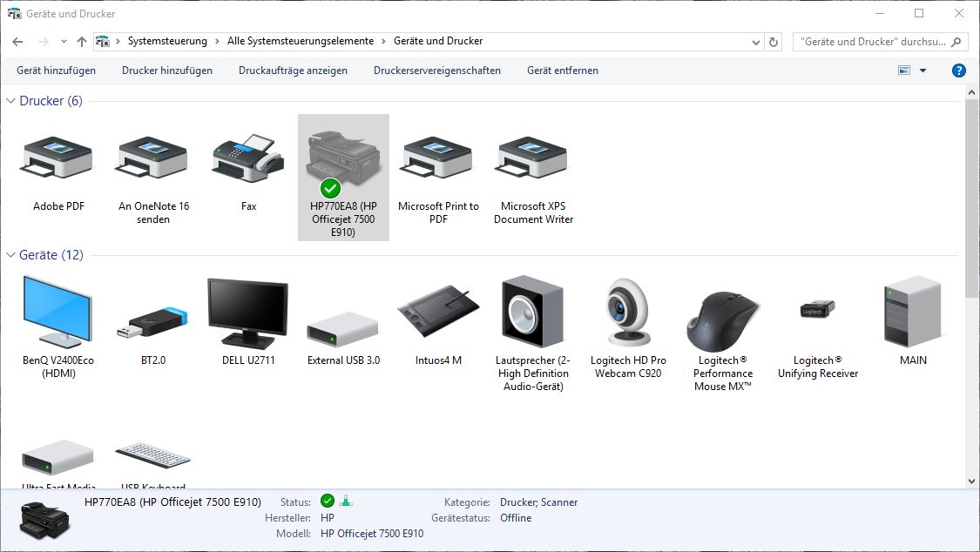Go up one level with the up arrow
980x552 pixels.
point(82,42)
